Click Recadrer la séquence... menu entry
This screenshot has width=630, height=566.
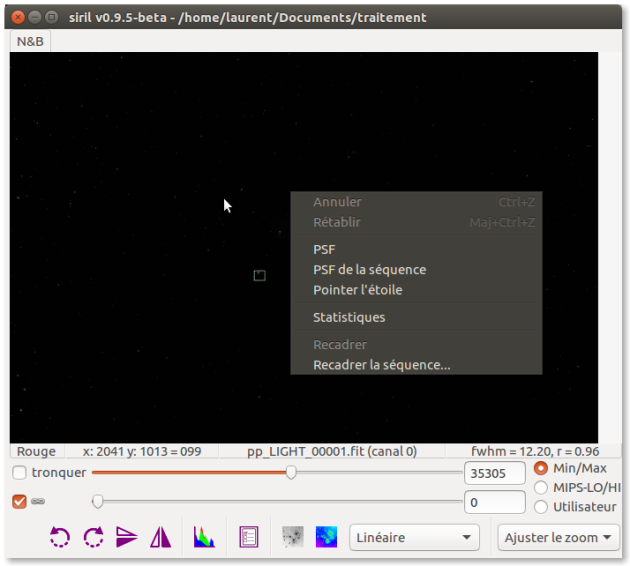point(381,365)
